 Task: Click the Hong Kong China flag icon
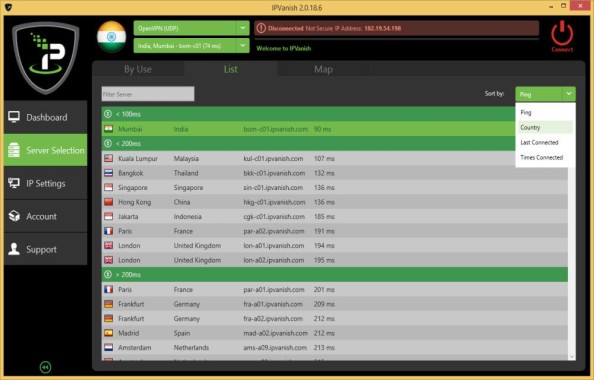[x=108, y=202]
